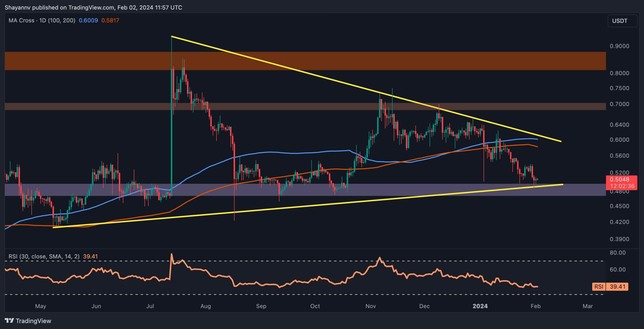The width and height of the screenshot is (644, 329).
Task: Click the RSI 39.41 legend value
Action: coord(90,256)
